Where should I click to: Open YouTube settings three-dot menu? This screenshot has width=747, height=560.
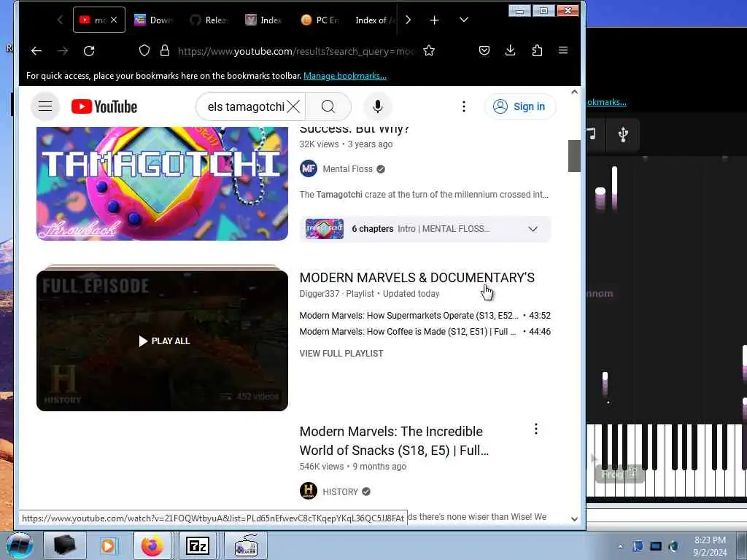coord(463,106)
